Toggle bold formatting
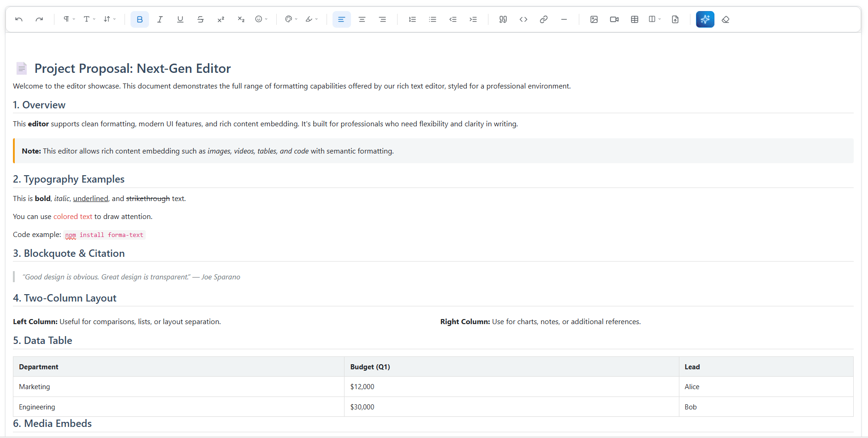This screenshot has height=438, width=868. click(x=140, y=19)
